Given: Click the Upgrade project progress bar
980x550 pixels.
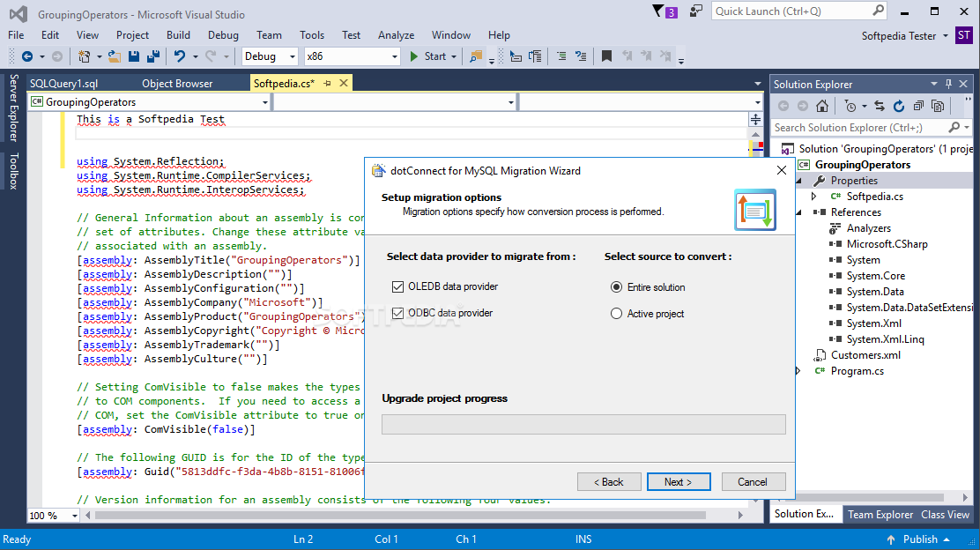Looking at the screenshot, I should 583,424.
